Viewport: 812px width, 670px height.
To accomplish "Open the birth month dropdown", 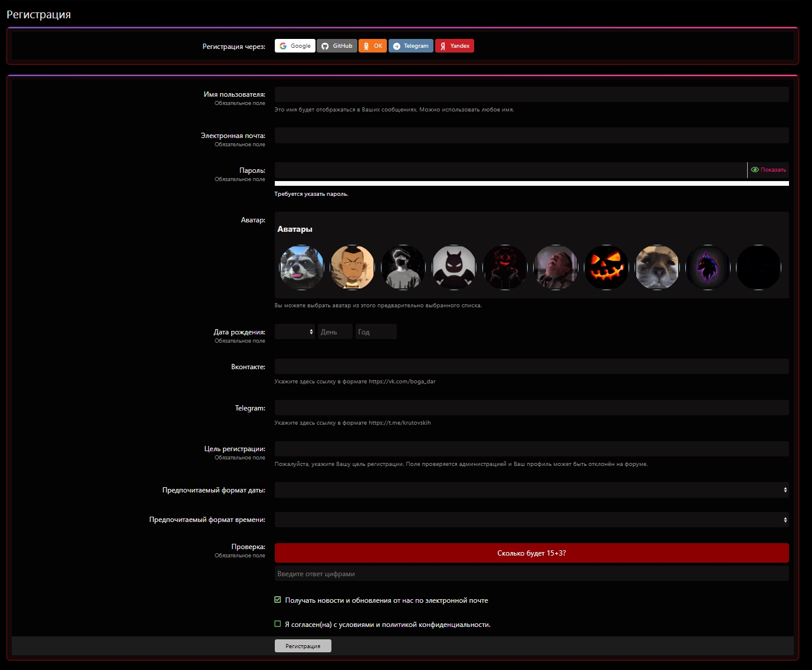I will [x=294, y=331].
